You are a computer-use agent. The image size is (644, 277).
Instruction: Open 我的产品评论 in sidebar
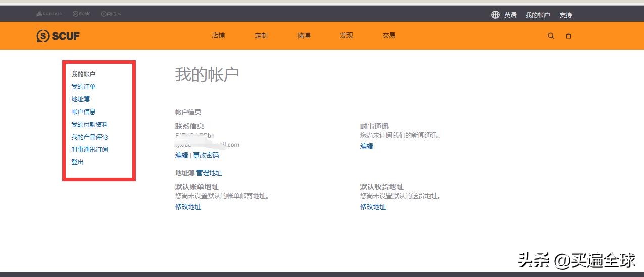(89, 137)
